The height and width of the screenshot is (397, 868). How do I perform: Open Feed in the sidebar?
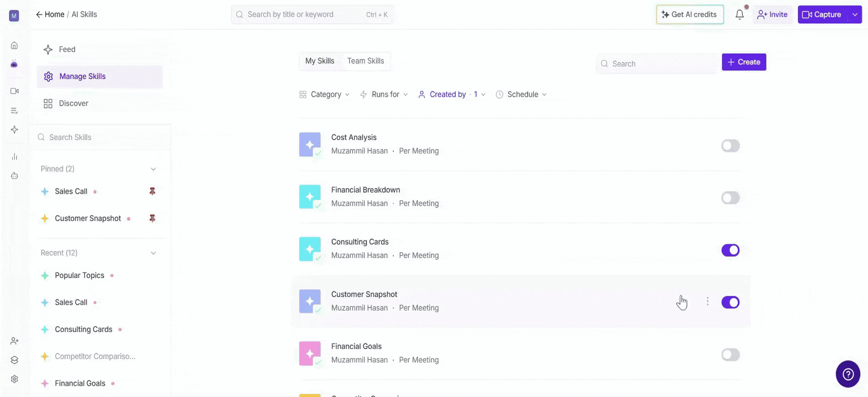coord(99,49)
